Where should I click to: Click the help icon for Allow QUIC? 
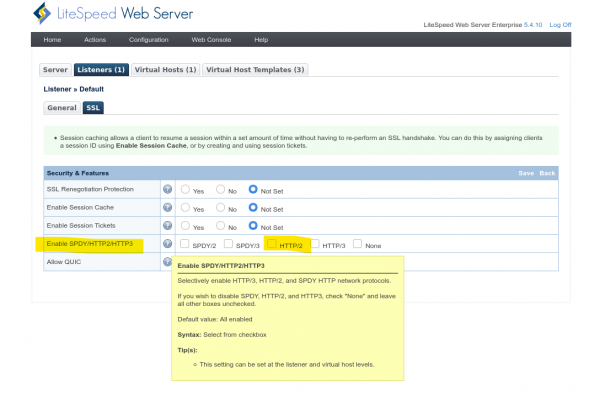(x=168, y=262)
